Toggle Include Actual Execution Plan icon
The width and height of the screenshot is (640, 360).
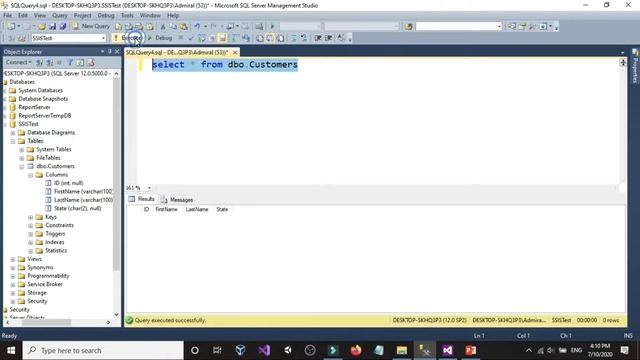(x=235, y=38)
